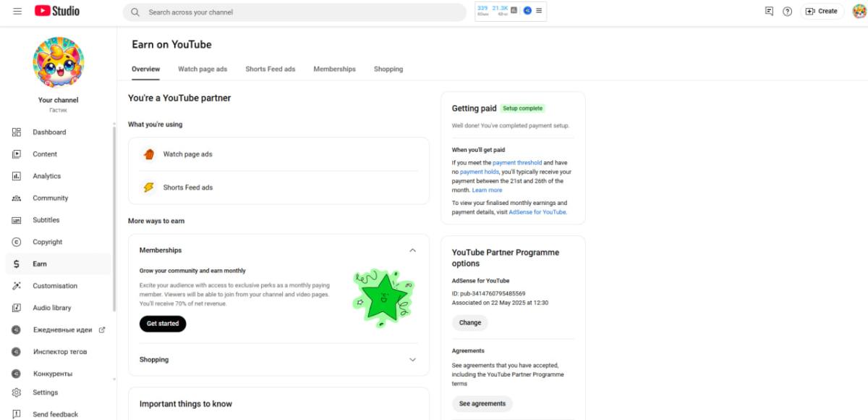Follow the payment threshold link
The width and height of the screenshot is (868, 420).
(x=517, y=163)
